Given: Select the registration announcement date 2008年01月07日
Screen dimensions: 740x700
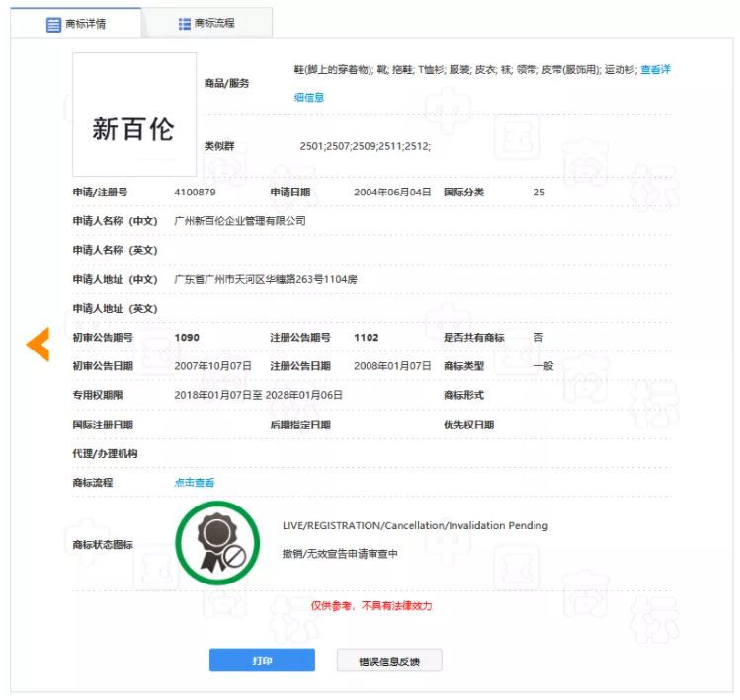Looking at the screenshot, I should (x=392, y=366).
